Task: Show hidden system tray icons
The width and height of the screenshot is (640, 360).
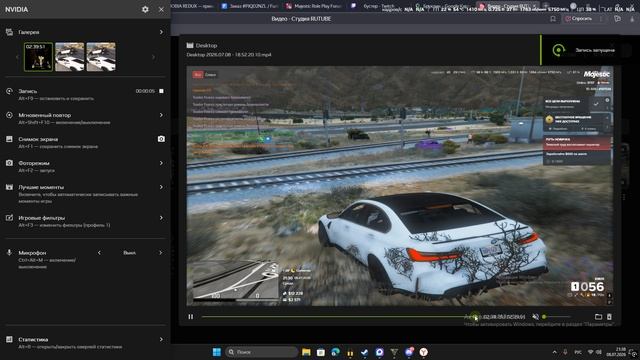Action: (554, 352)
